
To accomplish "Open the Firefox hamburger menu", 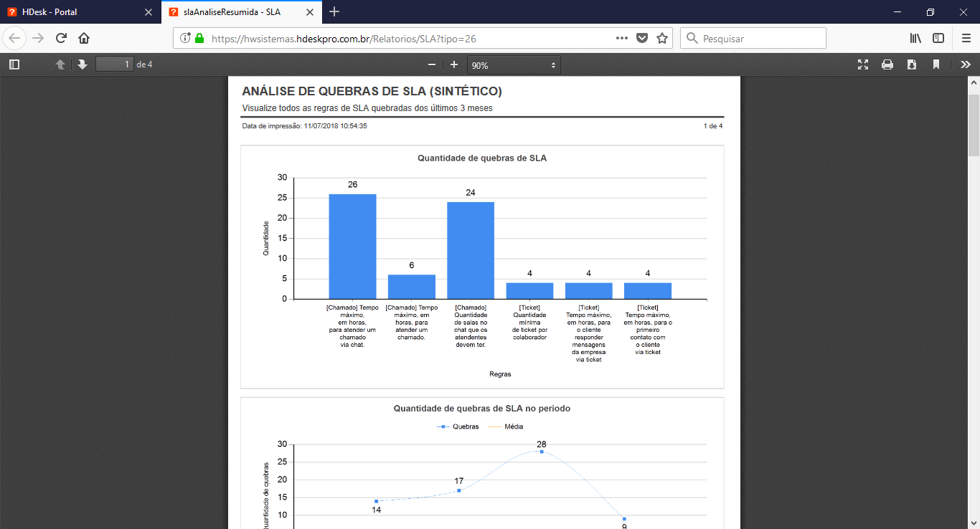I will click(966, 38).
